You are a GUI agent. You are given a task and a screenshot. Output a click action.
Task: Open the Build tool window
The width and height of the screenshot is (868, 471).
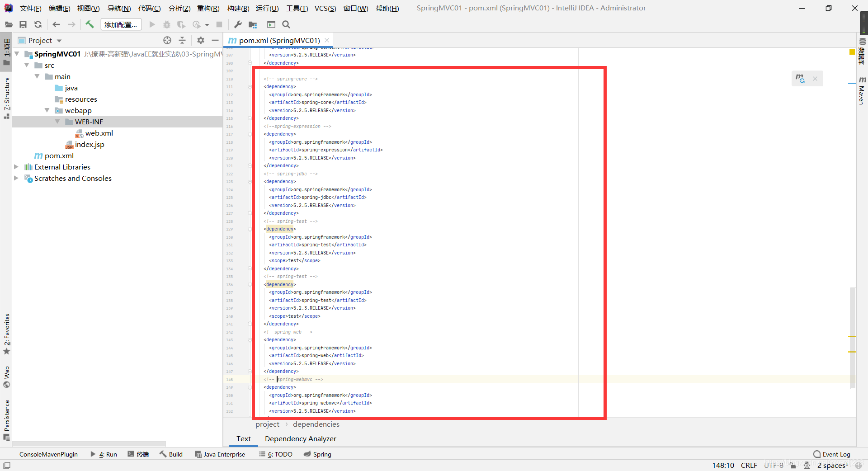[171, 454]
